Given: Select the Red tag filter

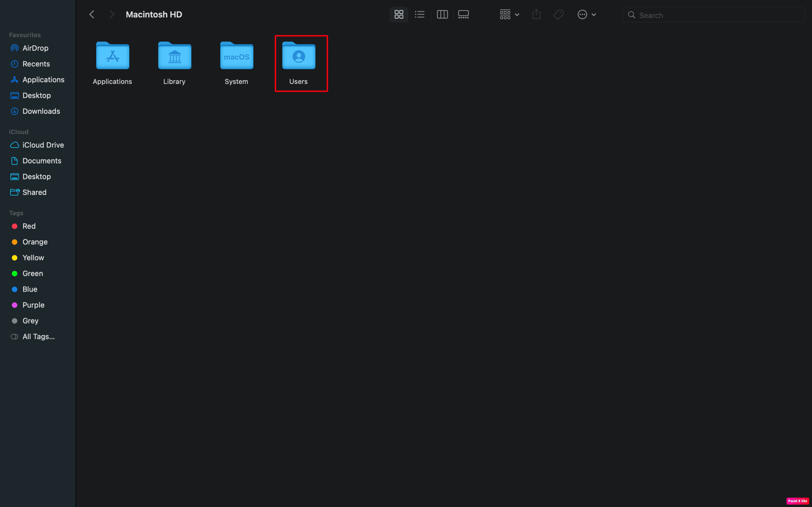Looking at the screenshot, I should 28,226.
